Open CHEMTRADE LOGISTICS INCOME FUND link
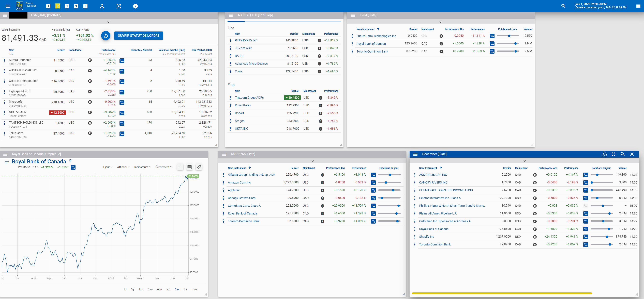 coord(446,190)
